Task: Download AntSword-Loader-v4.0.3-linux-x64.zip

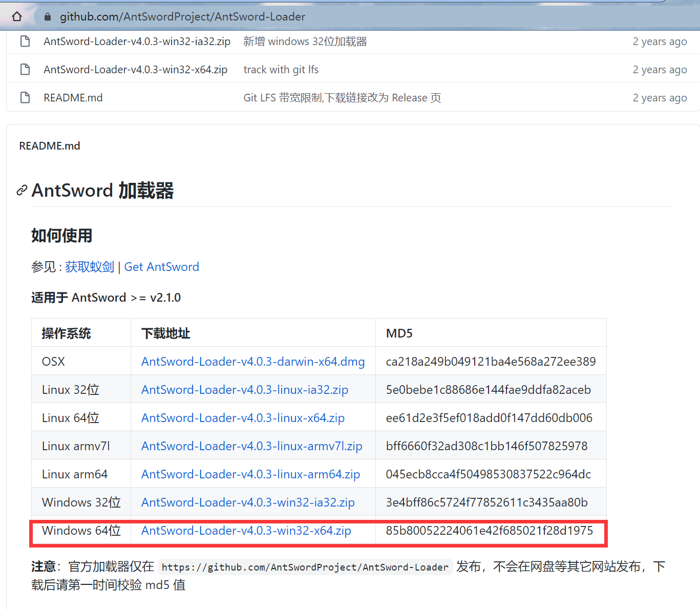Action: (x=243, y=418)
